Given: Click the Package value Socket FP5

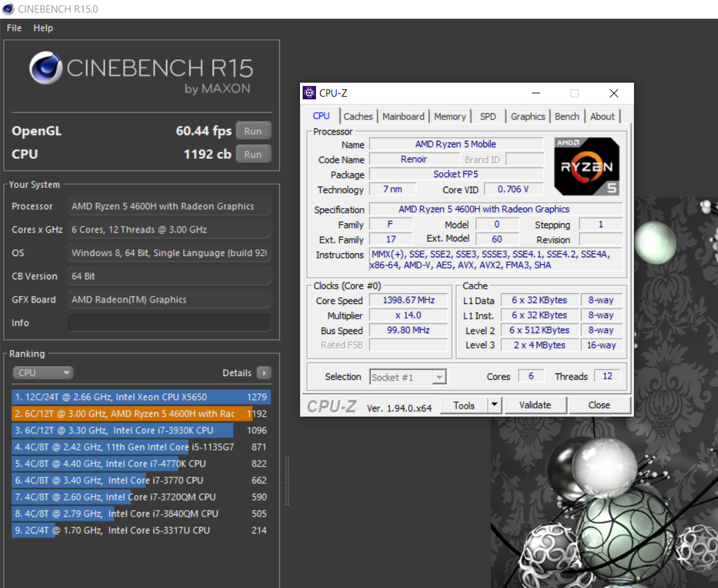Looking at the screenshot, I should pos(456,174).
